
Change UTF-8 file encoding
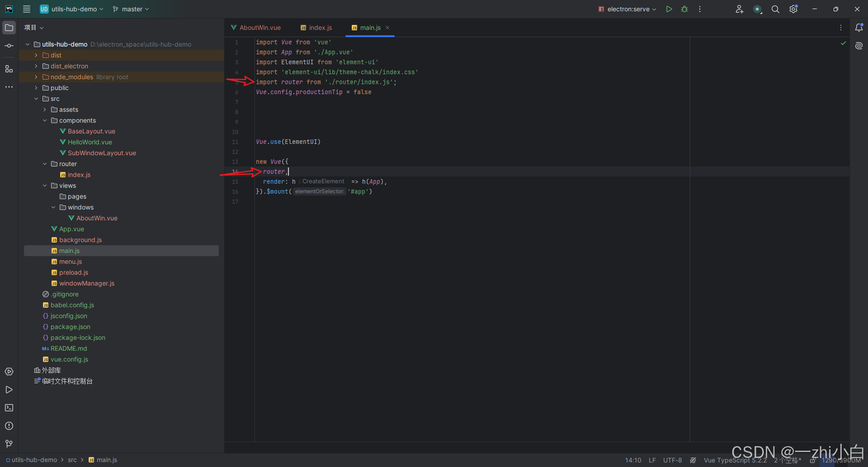coord(672,460)
